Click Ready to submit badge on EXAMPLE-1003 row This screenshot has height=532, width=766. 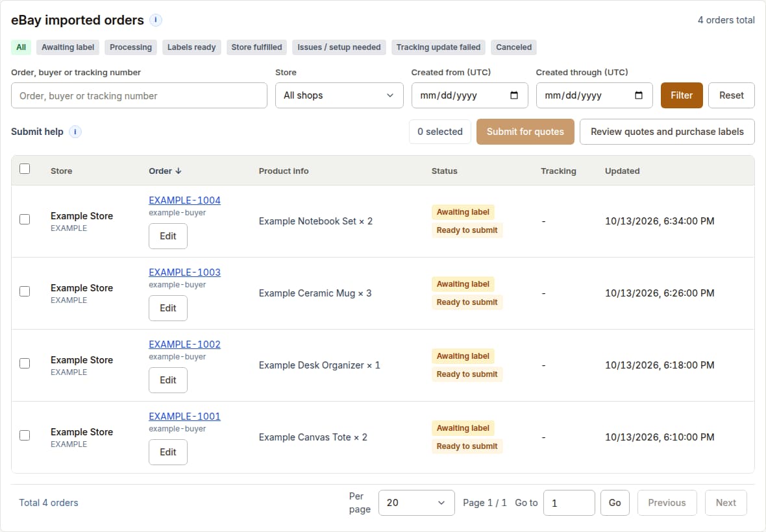click(467, 302)
